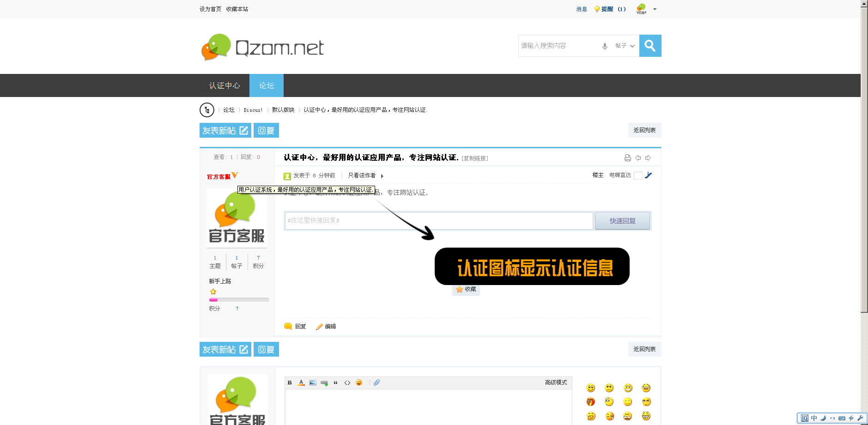Click 设为首页 link
This screenshot has height=425, width=868.
210,9
